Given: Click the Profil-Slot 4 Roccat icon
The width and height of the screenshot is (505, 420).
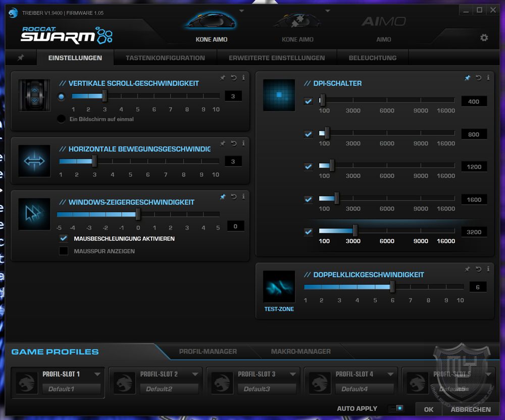Looking at the screenshot, I should pyautogui.click(x=320, y=383).
